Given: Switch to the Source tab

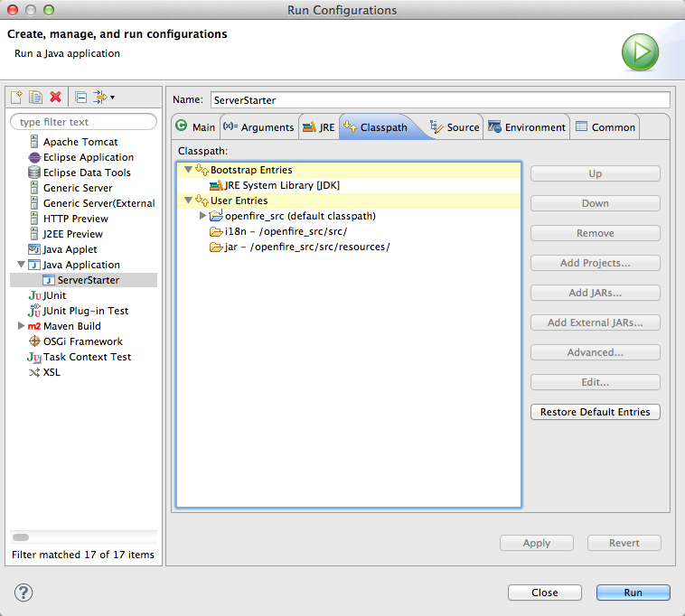Looking at the screenshot, I should tap(455, 127).
